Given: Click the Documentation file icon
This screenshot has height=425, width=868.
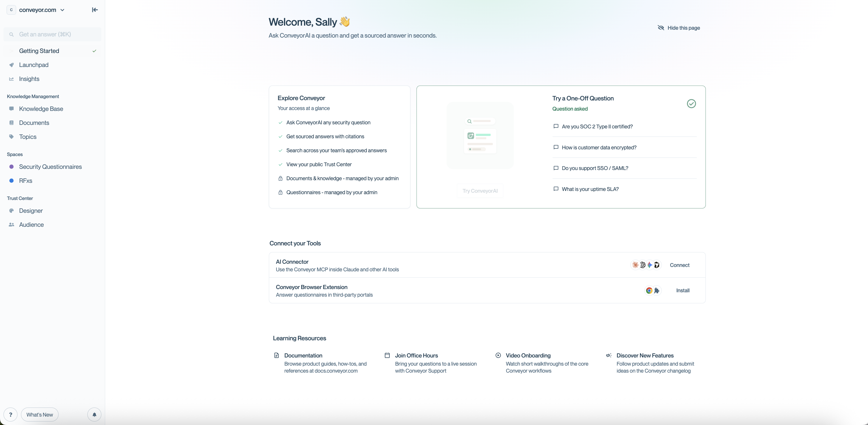Looking at the screenshot, I should (x=277, y=355).
